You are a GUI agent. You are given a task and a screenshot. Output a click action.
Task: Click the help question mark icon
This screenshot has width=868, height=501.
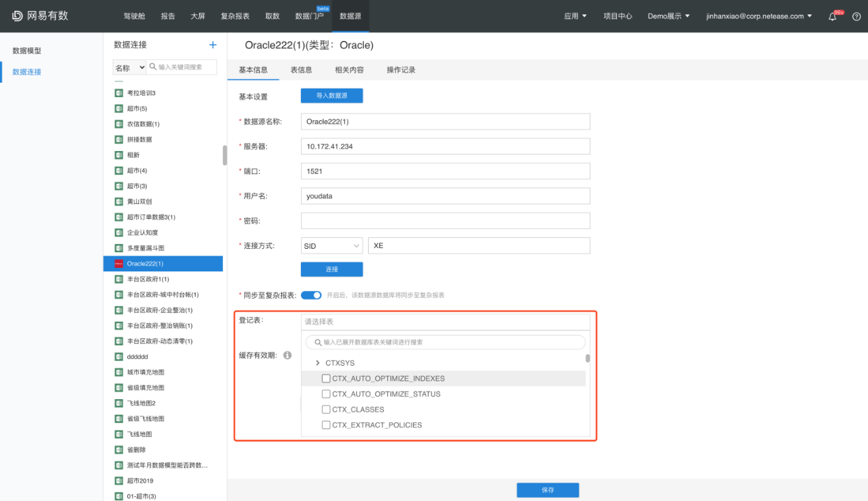coord(856,16)
